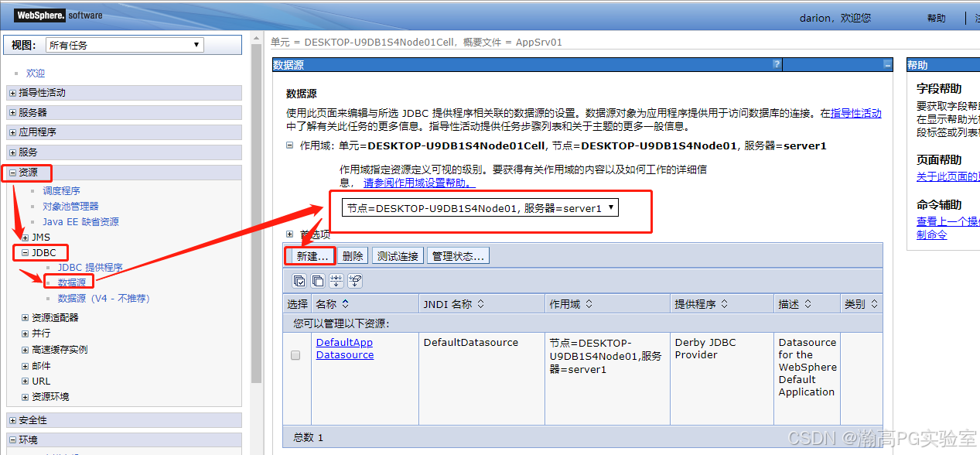The height and width of the screenshot is (455, 980).
Task: Sort the table by 提供程序 column arrows
Action: coord(724,304)
